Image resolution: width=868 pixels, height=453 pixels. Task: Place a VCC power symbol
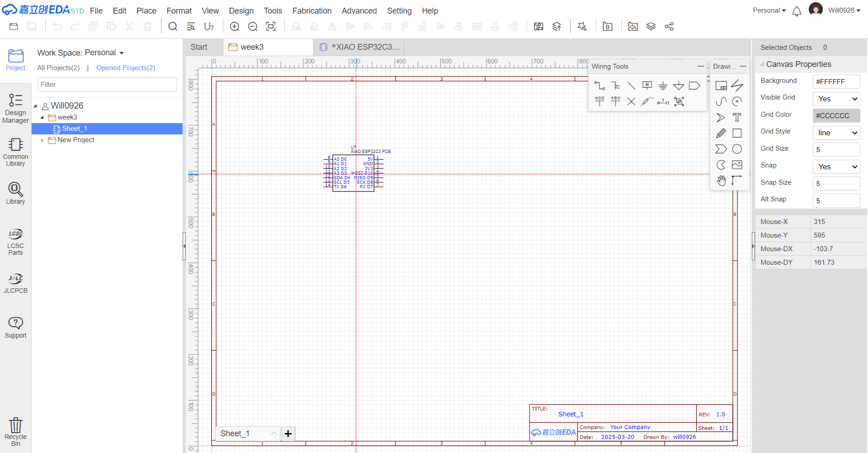pos(599,101)
